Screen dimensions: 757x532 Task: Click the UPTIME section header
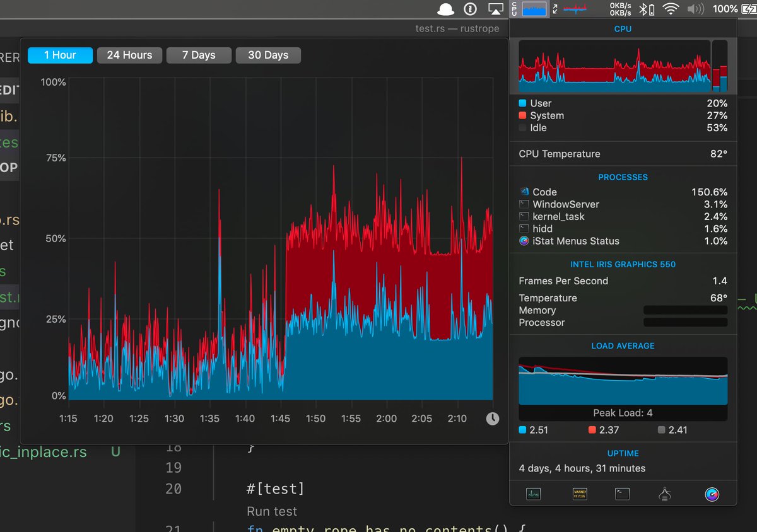pyautogui.click(x=623, y=454)
